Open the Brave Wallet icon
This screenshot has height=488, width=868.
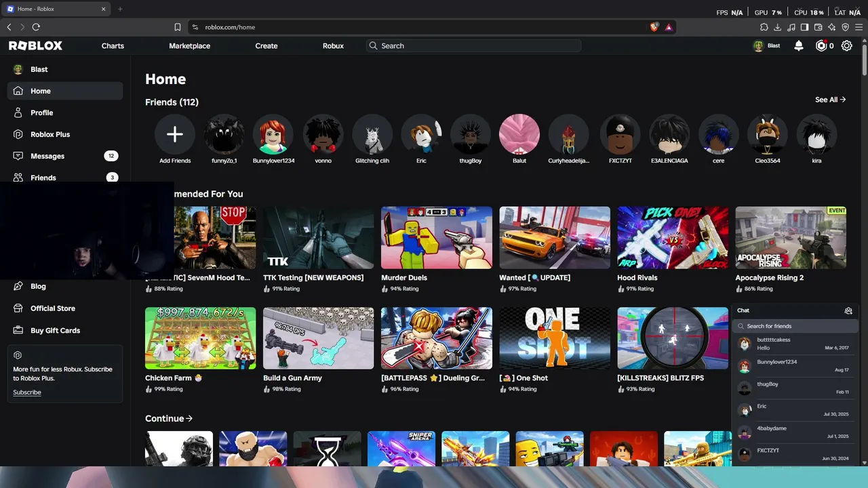pyautogui.click(x=818, y=27)
